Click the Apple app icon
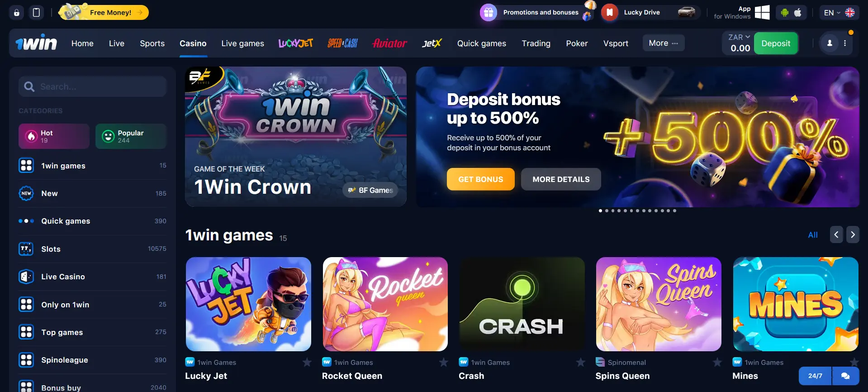This screenshot has height=392, width=868. point(798,13)
